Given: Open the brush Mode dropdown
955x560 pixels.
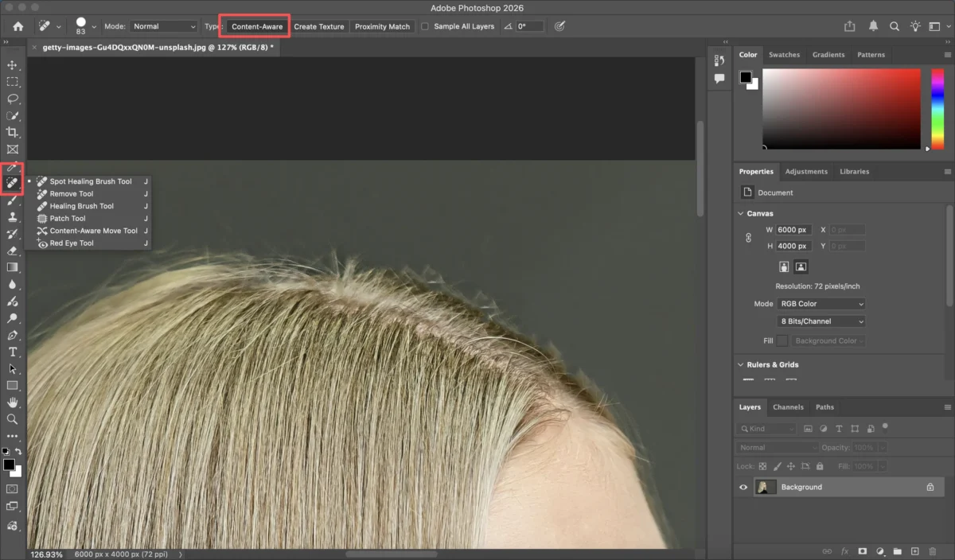Looking at the screenshot, I should tap(163, 26).
